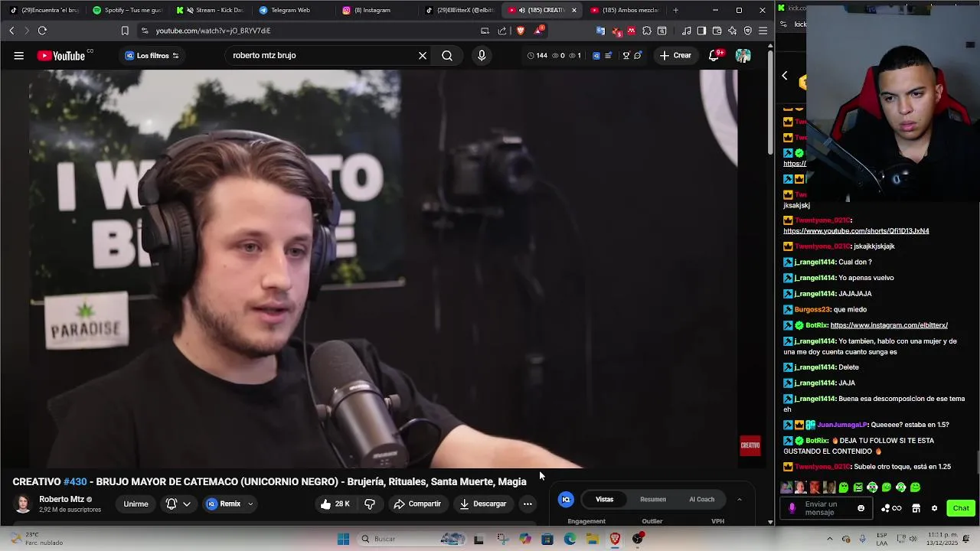Open the Brave Wallet icon
The height and width of the screenshot is (551, 980).
tap(717, 31)
